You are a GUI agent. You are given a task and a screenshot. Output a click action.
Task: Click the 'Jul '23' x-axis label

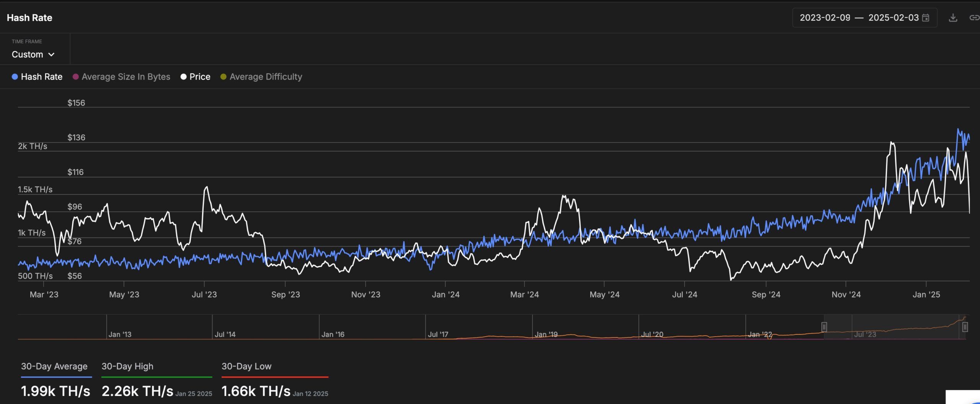coord(204,294)
